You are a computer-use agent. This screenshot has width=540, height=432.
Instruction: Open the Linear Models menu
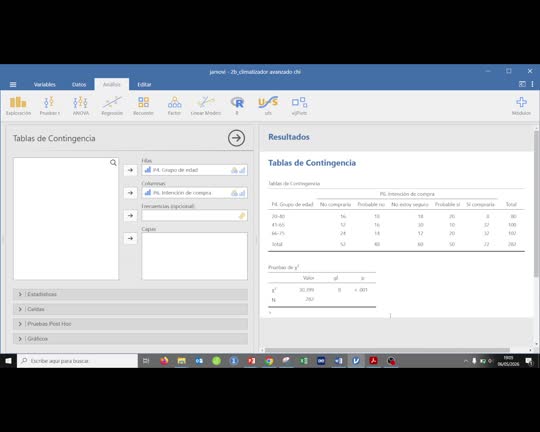[206, 106]
